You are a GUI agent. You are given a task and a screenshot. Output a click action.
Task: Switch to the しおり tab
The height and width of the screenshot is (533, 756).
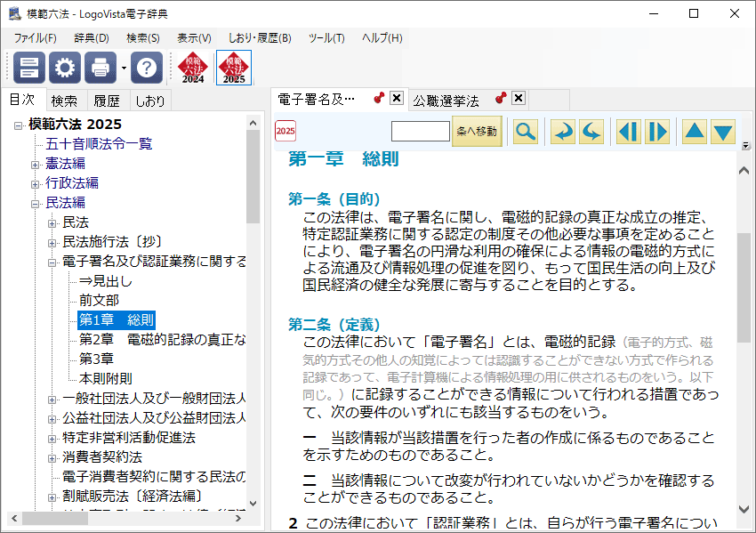[150, 101]
